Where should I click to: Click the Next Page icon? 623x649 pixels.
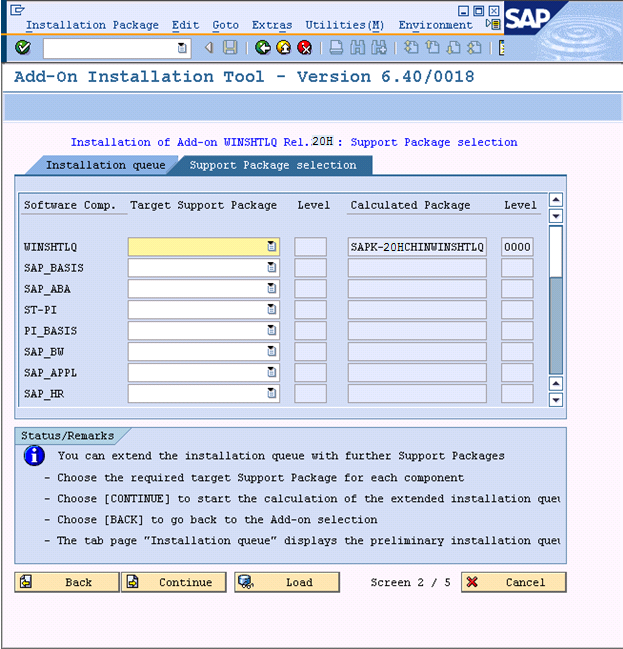click(454, 48)
